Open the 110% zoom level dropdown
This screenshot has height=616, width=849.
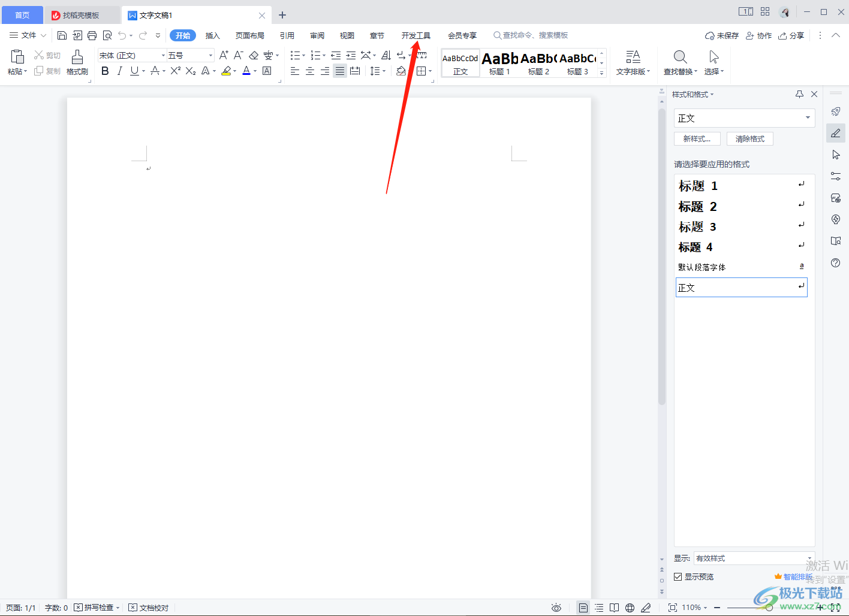coord(695,608)
